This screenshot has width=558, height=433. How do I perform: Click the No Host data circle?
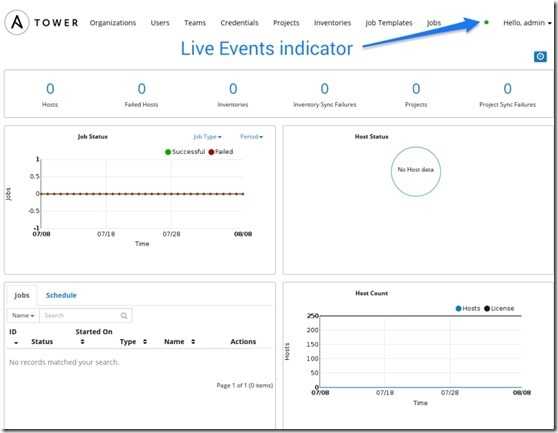pyautogui.click(x=416, y=171)
